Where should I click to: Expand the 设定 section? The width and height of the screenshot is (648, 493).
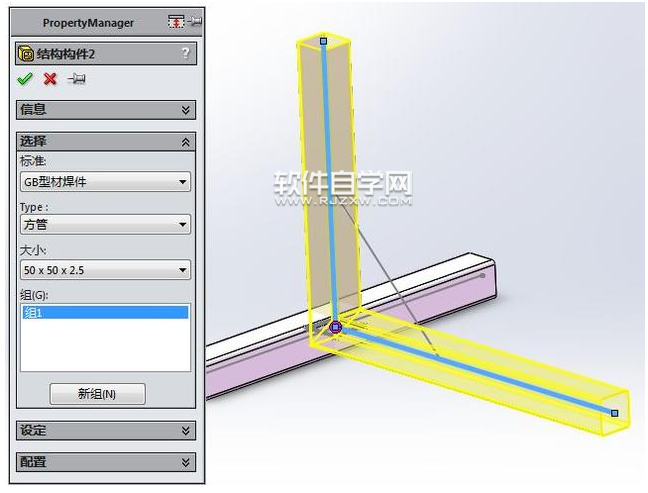[106, 431]
